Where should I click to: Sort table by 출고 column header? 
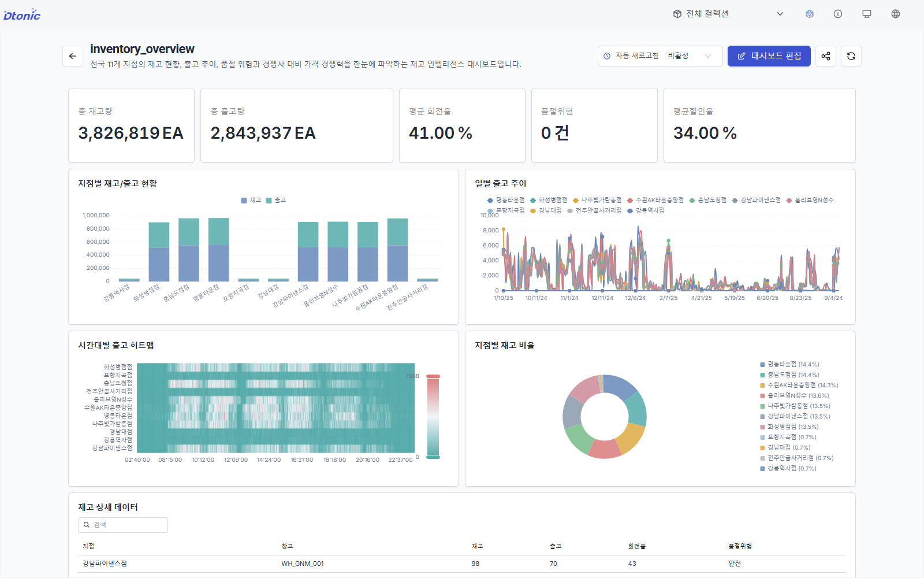click(555, 546)
